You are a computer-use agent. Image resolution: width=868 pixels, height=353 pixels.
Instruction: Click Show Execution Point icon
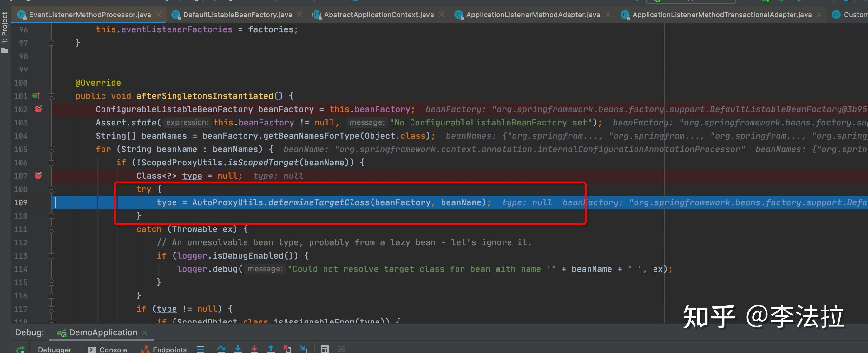click(201, 349)
